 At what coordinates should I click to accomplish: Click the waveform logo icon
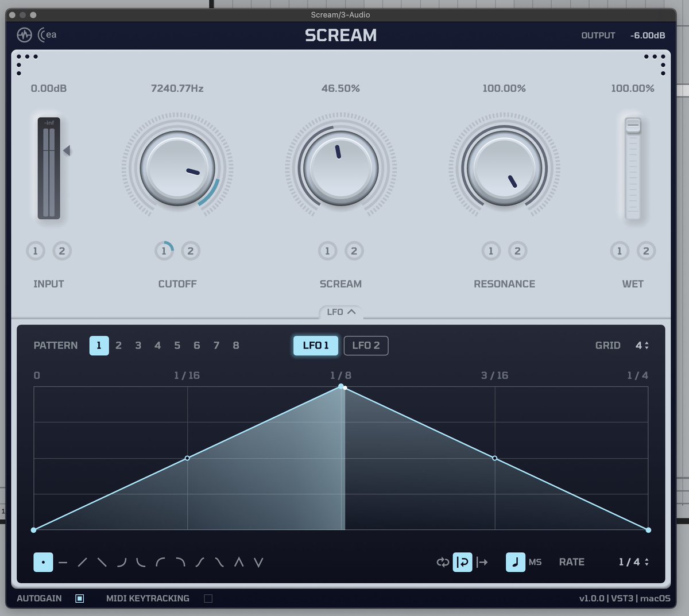(24, 35)
